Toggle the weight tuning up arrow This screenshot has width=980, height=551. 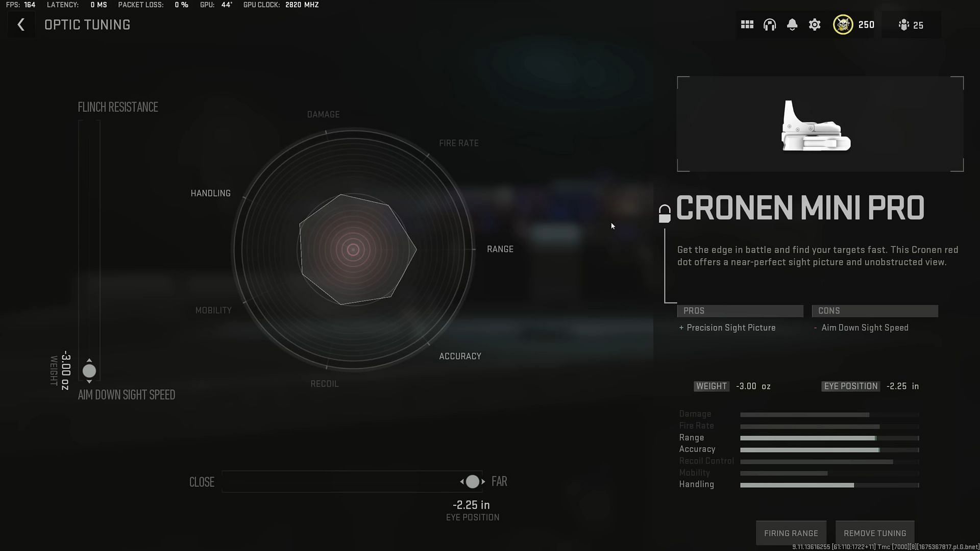click(89, 360)
